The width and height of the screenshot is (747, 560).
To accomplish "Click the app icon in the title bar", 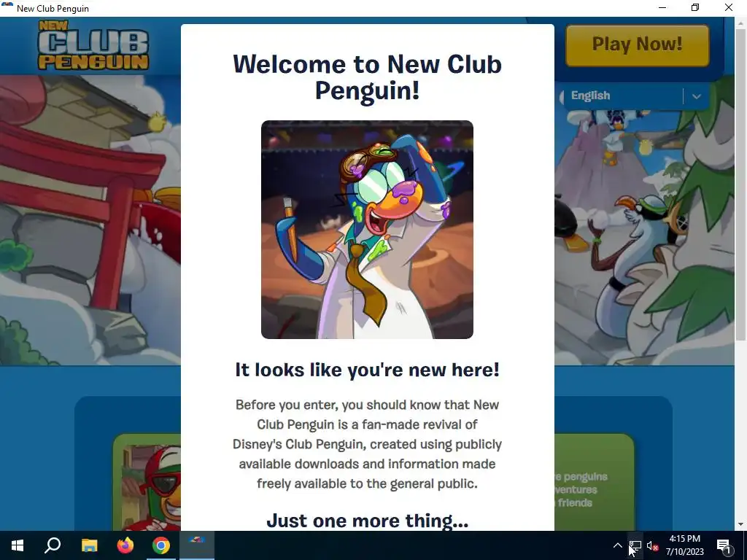I will point(7,7).
